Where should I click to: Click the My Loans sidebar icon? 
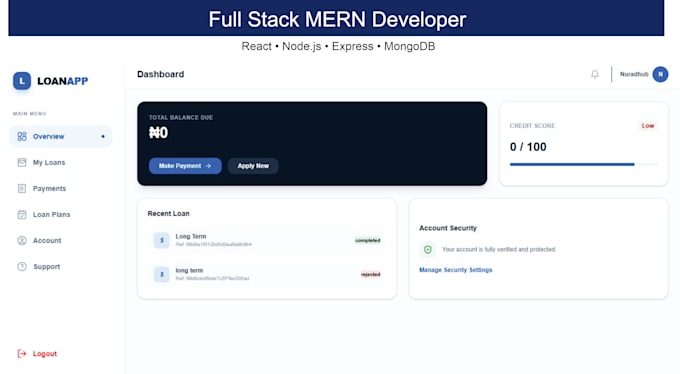(x=22, y=162)
